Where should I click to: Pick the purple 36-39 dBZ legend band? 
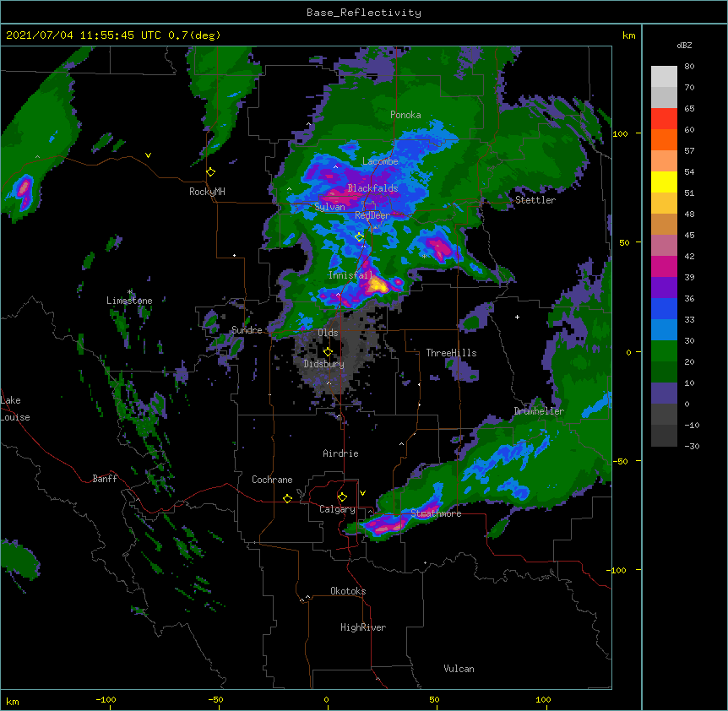664,287
